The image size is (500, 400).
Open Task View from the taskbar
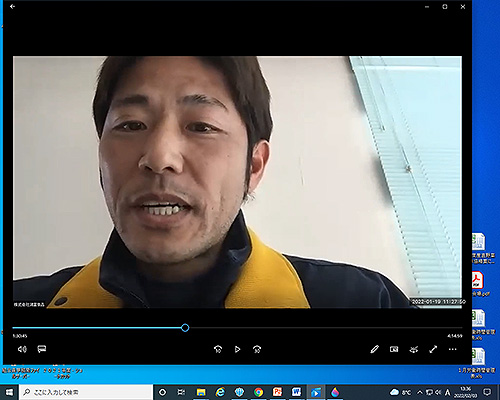click(x=181, y=392)
